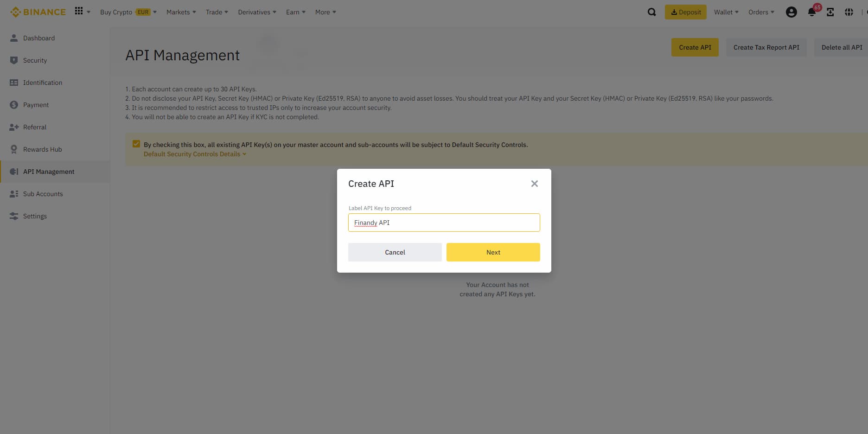The image size is (868, 434).
Task: Click the Cancel button
Action: [395, 252]
